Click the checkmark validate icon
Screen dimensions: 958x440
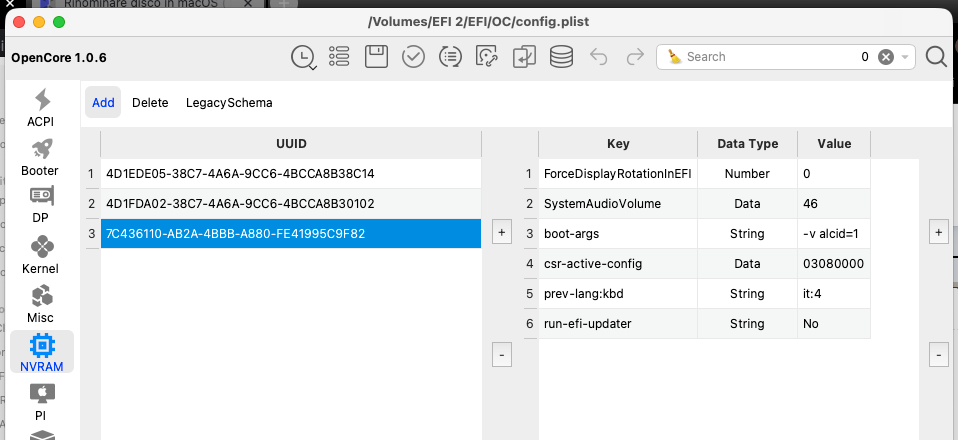pyautogui.click(x=413, y=57)
